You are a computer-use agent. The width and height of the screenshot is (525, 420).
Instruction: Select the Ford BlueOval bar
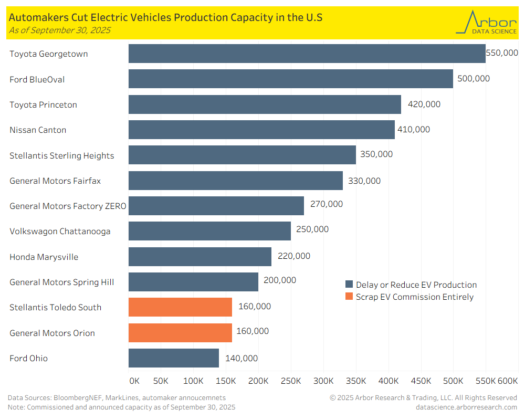pos(290,79)
